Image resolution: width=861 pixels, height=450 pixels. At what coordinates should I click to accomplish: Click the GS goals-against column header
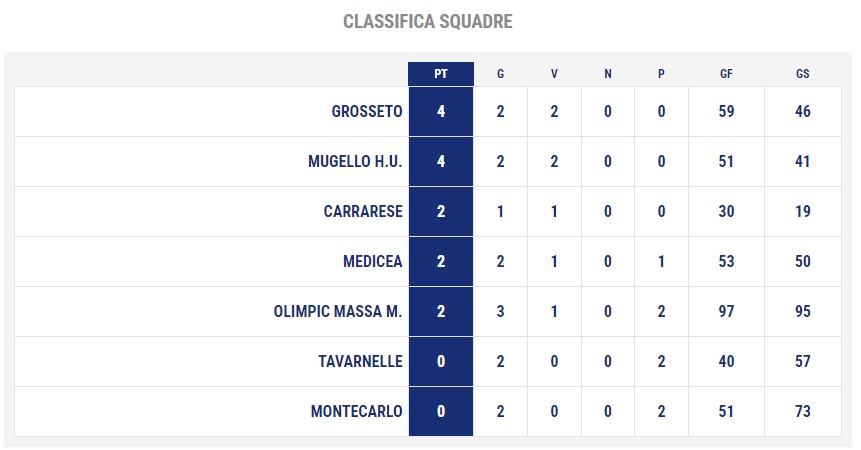coord(802,74)
